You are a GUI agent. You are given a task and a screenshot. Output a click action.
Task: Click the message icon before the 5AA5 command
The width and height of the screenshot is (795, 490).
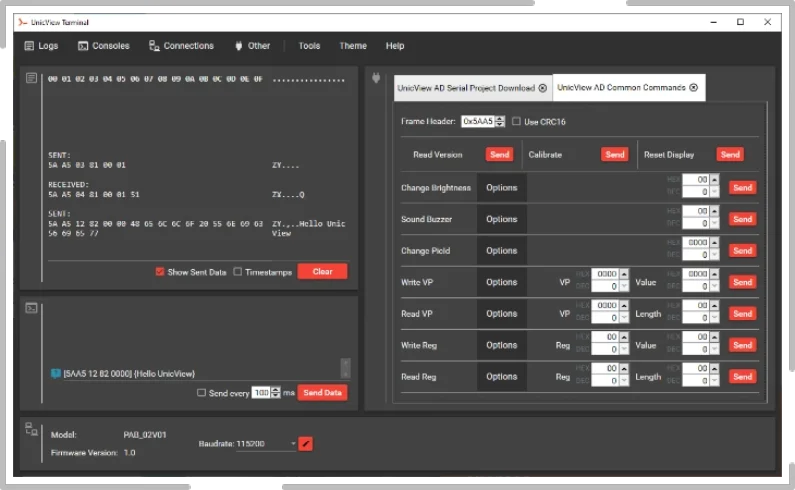(56, 374)
